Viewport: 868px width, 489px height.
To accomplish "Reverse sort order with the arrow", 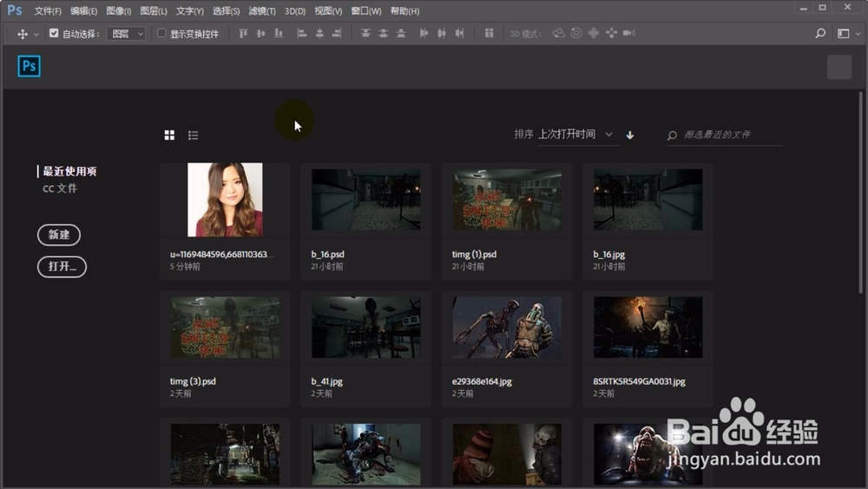I will click(630, 135).
